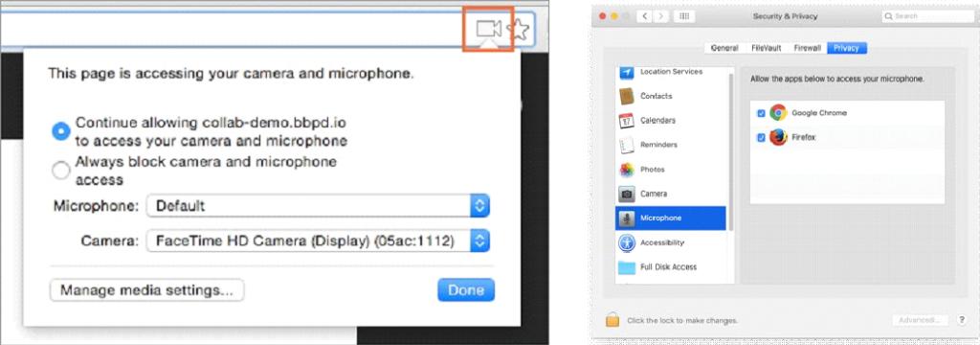Select Continue allowing camera and microphone access
The image size is (980, 345).
(60, 131)
